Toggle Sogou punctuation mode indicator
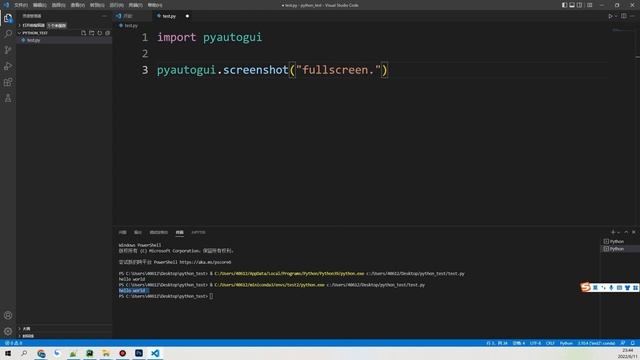Viewport: 640px width, 360px height. pos(603,288)
